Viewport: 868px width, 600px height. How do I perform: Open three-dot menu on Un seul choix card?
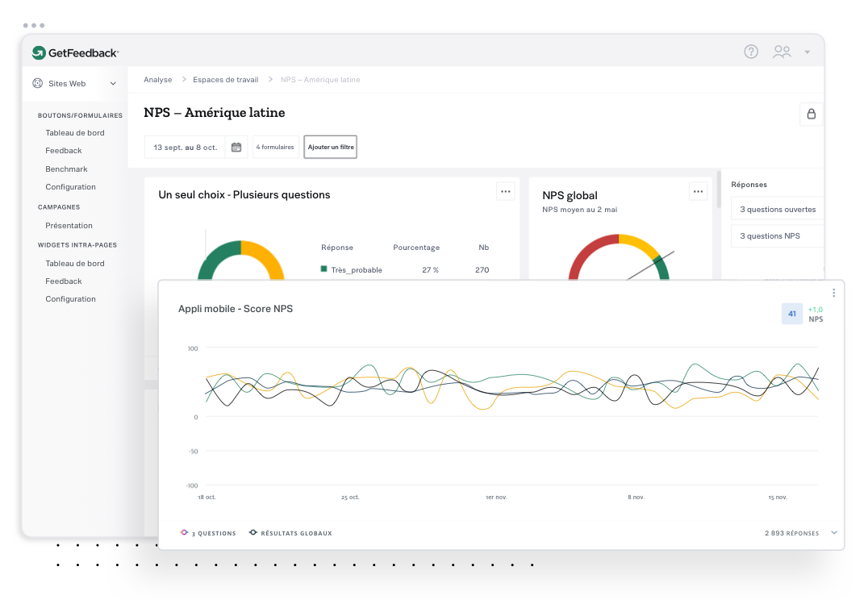pos(506,191)
